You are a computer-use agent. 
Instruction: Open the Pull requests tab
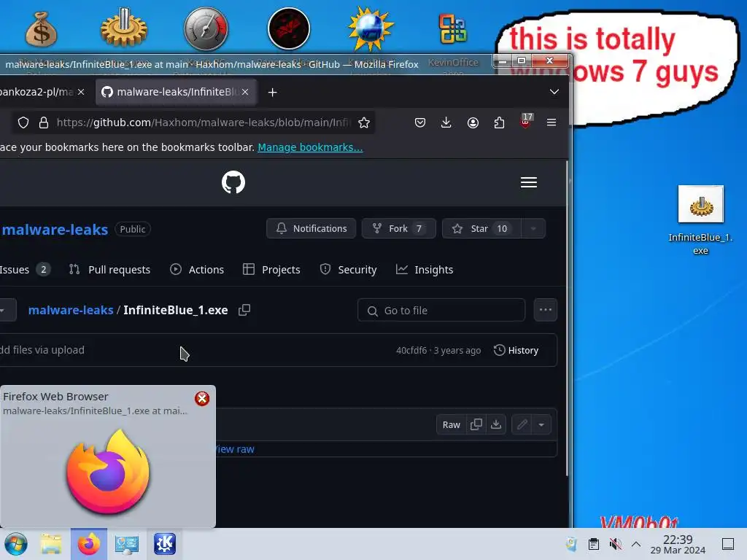(110, 270)
